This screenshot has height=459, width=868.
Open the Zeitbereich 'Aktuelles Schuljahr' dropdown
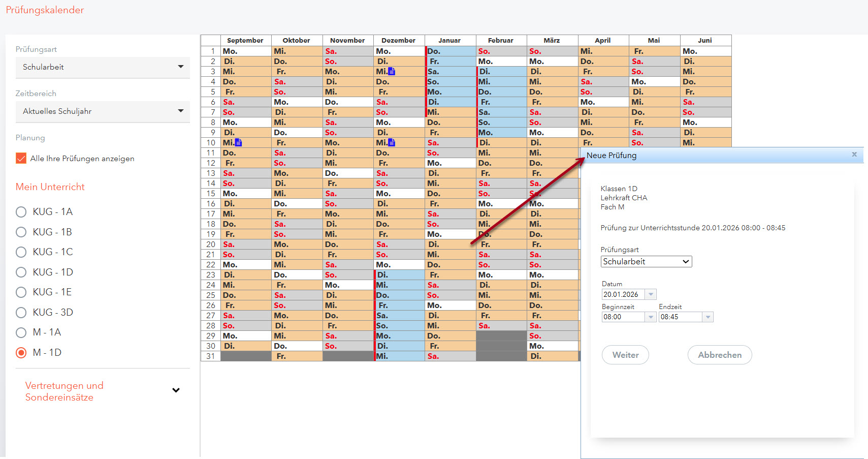pos(103,111)
